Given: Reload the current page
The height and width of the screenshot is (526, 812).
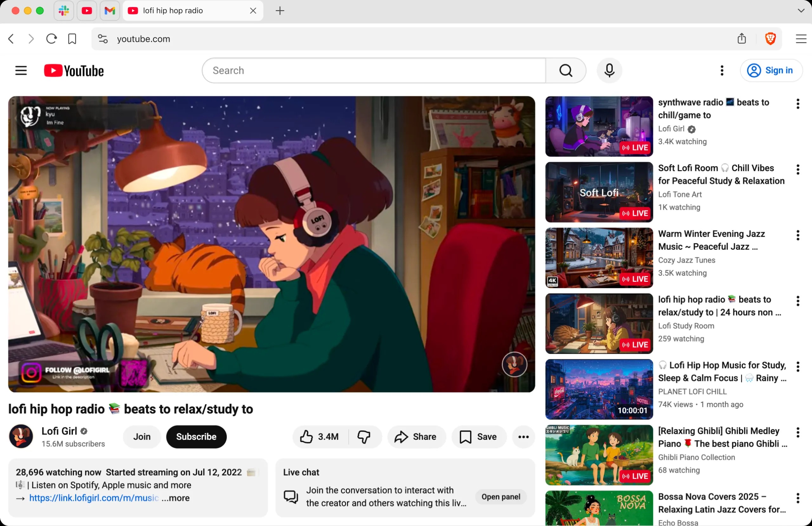Looking at the screenshot, I should (51, 39).
